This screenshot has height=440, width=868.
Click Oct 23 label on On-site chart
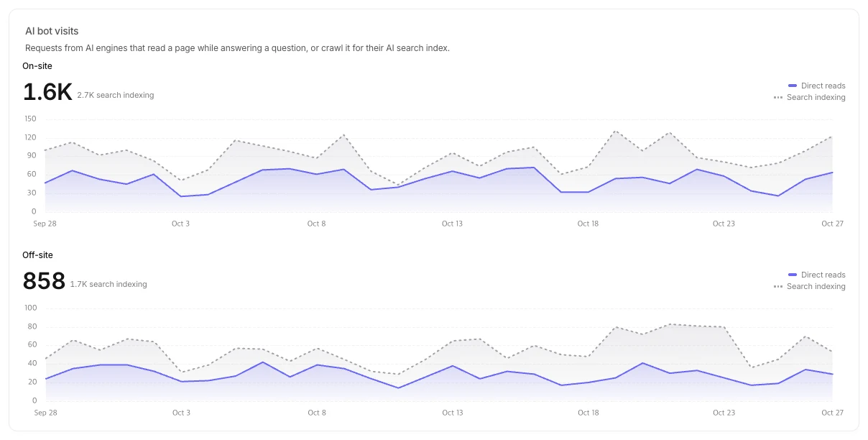[x=724, y=224]
